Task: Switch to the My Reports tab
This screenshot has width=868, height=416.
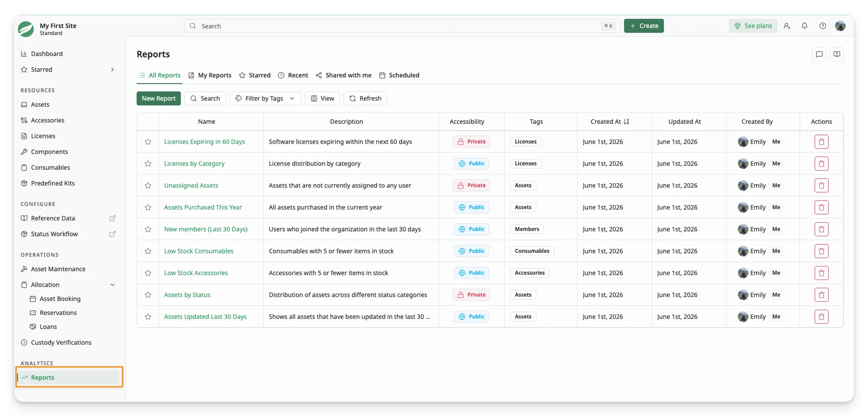Action: pos(210,75)
